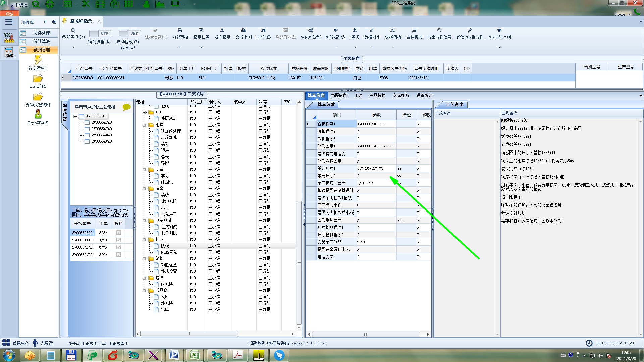Collapse the 电子测试 folder node

coord(144,221)
